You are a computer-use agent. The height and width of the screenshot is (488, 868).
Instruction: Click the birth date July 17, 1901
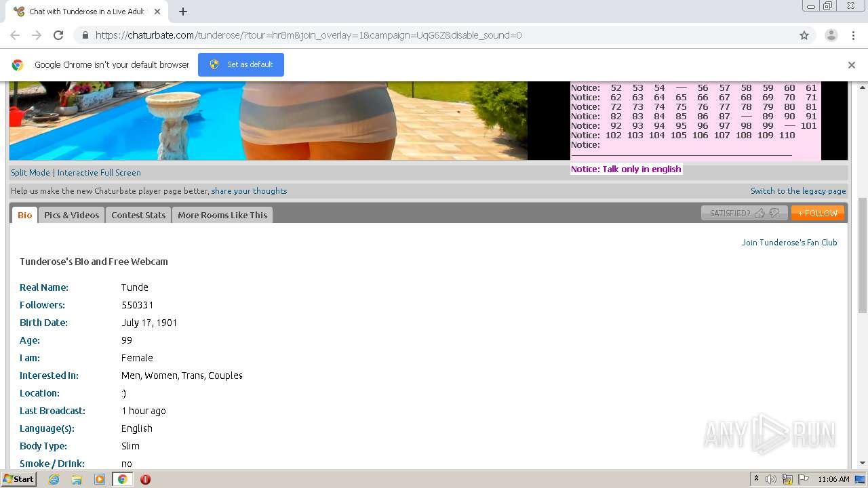pos(149,323)
